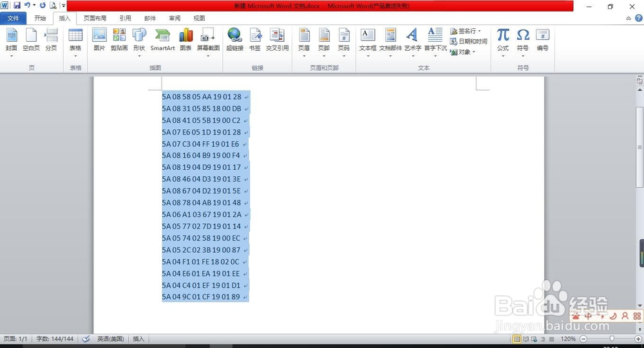This screenshot has height=348, width=644.
Task: Switch to the Review (审阅) tab
Action: pyautogui.click(x=175, y=18)
